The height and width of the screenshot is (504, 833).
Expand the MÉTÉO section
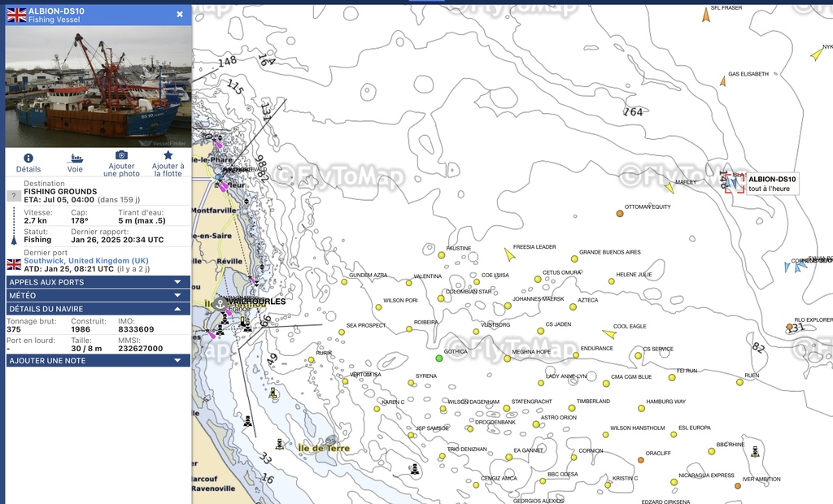click(x=98, y=295)
